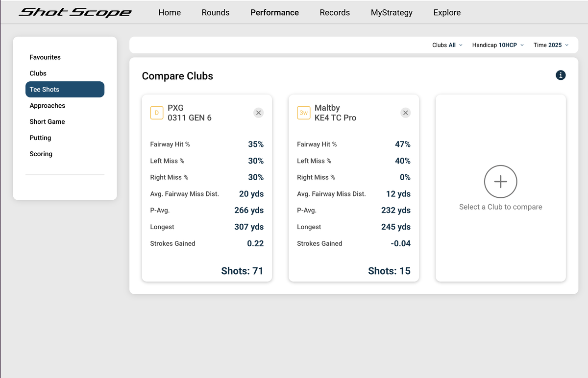Screen dimensions: 588x378
Task: Click the driver badge on PXG card
Action: tap(157, 113)
